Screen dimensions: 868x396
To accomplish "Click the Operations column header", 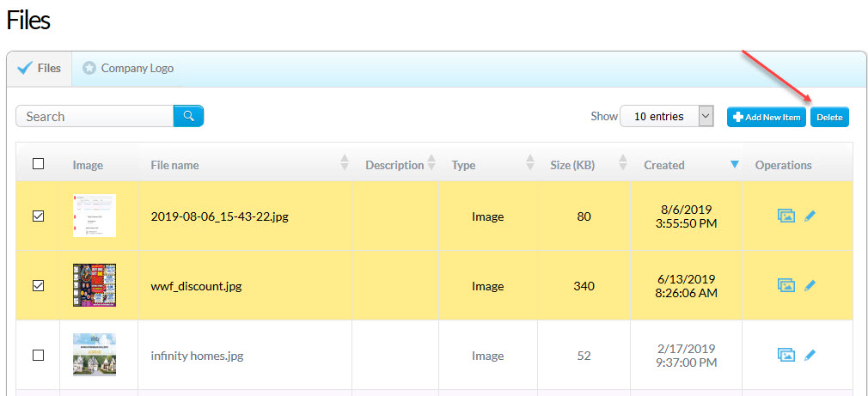I will coord(783,165).
